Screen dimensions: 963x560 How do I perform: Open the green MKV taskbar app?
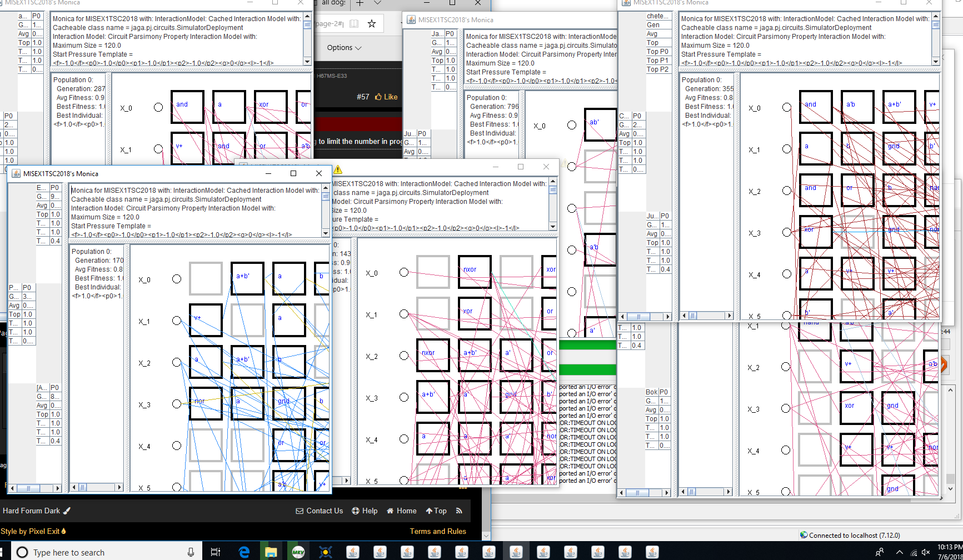(298, 552)
